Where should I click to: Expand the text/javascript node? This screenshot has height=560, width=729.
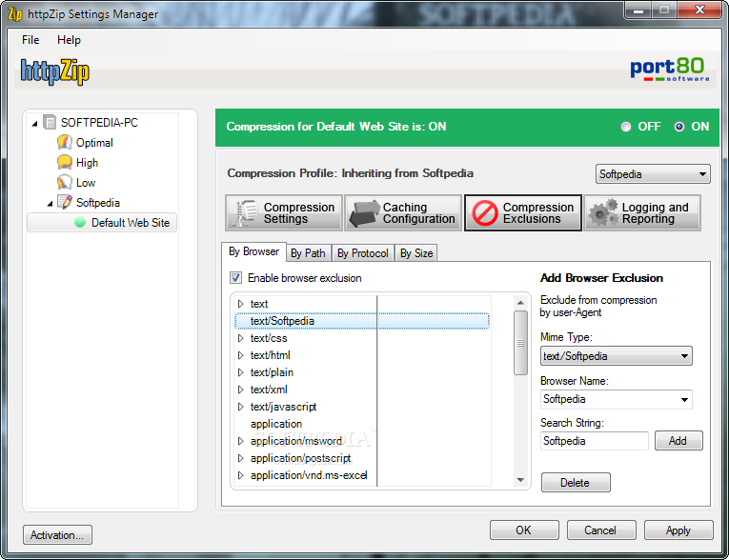click(240, 407)
